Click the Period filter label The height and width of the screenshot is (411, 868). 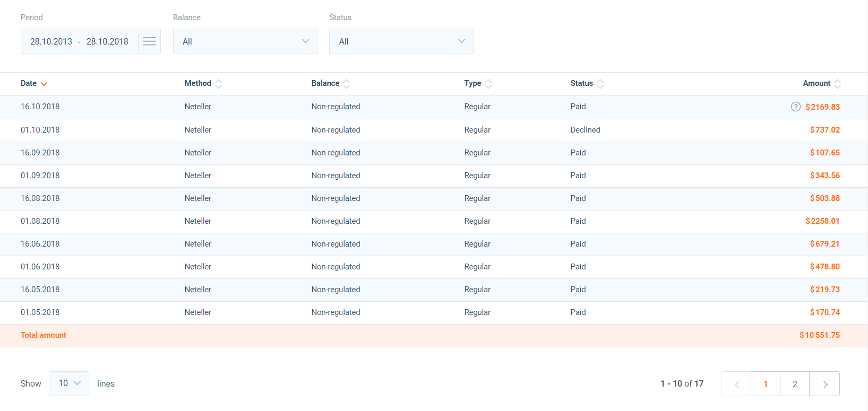pos(32,18)
